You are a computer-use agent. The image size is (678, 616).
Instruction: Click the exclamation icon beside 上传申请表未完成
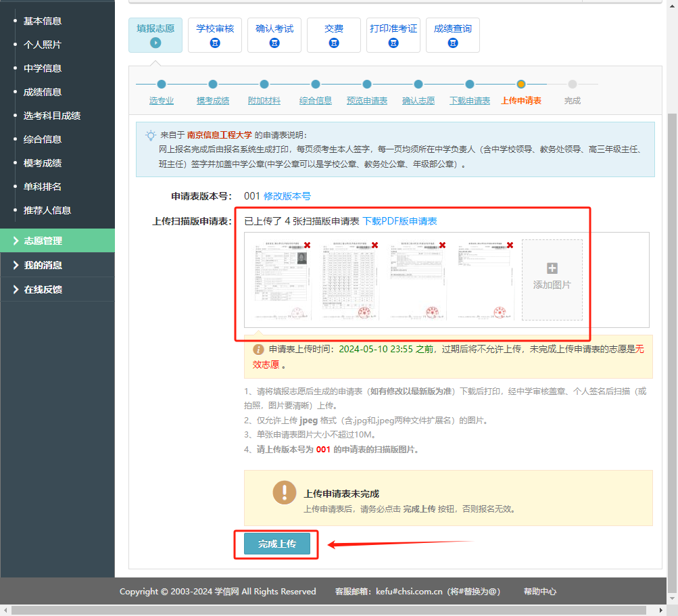(285, 492)
